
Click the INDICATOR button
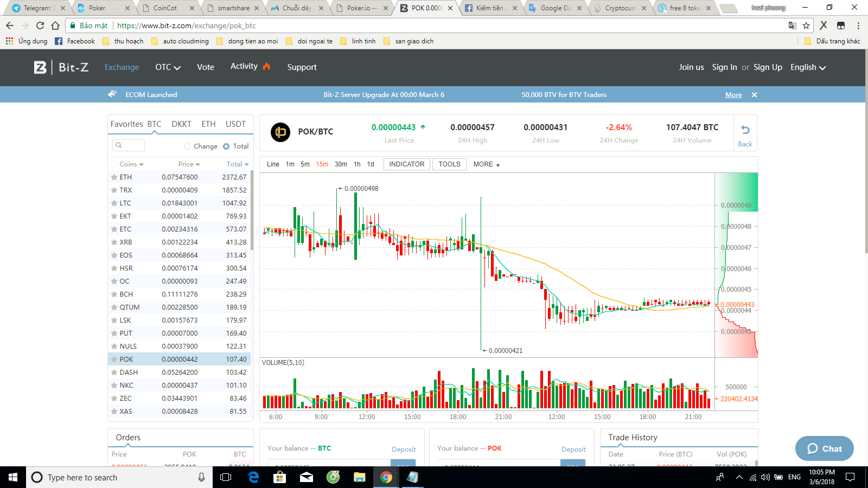click(407, 164)
